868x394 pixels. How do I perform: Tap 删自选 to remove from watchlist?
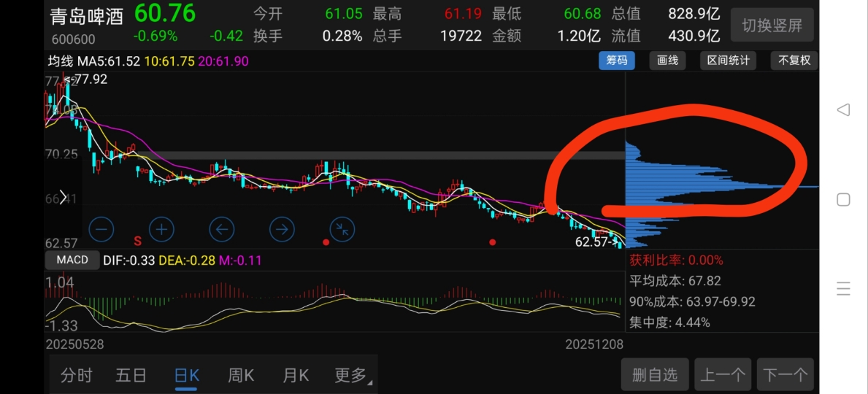[655, 375]
